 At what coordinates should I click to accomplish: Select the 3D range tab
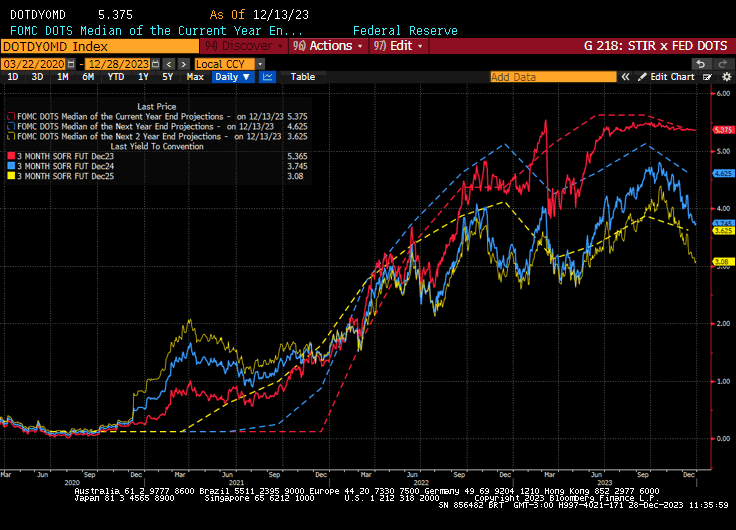click(37, 77)
